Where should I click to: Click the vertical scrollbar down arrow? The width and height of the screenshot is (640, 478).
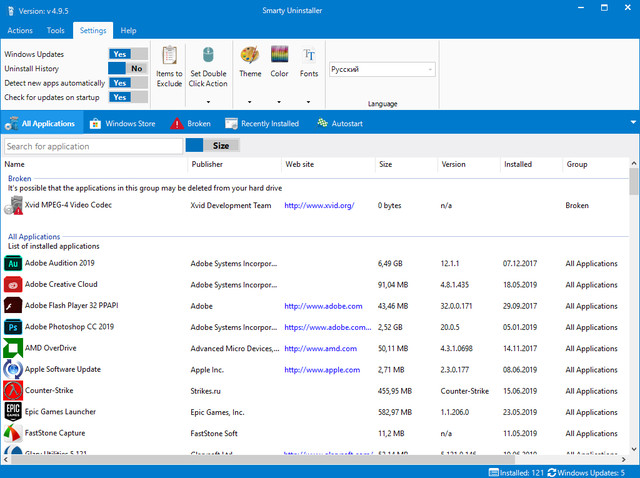point(634,449)
